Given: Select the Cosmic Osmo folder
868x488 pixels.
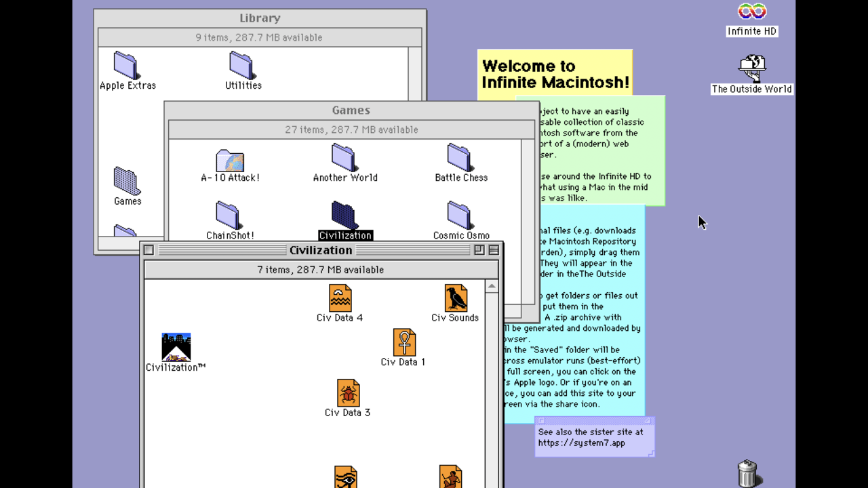Looking at the screenshot, I should (x=460, y=215).
